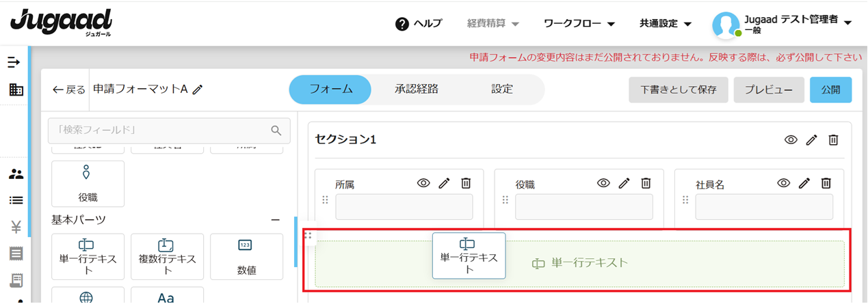Select the 複数行テキスト part
The height and width of the screenshot is (304, 868).
167,257
